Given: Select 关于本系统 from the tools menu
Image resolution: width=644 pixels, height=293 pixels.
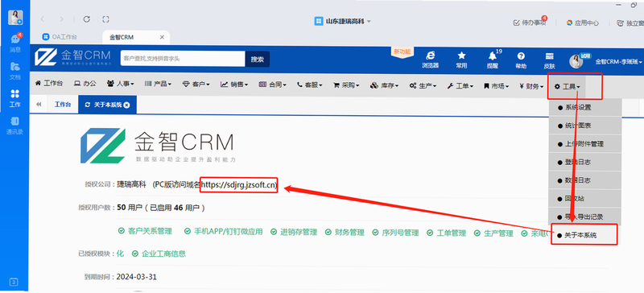Looking at the screenshot, I should (585, 235).
